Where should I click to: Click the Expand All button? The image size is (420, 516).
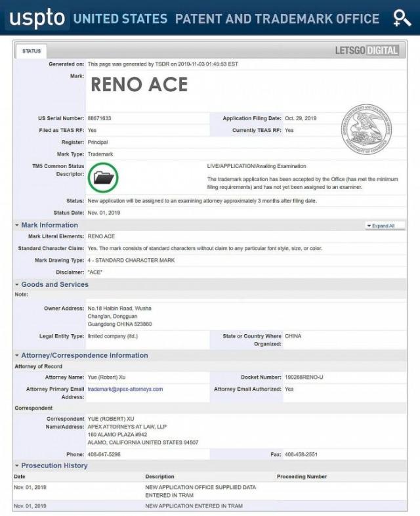point(385,225)
